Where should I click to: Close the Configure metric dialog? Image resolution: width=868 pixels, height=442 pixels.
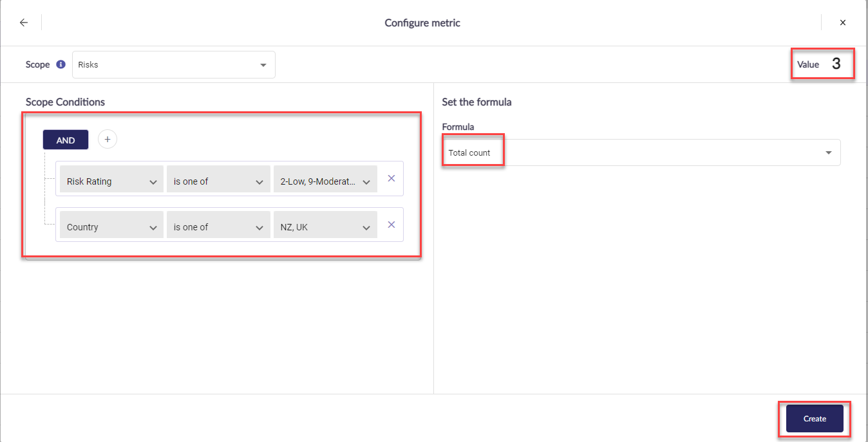843,23
